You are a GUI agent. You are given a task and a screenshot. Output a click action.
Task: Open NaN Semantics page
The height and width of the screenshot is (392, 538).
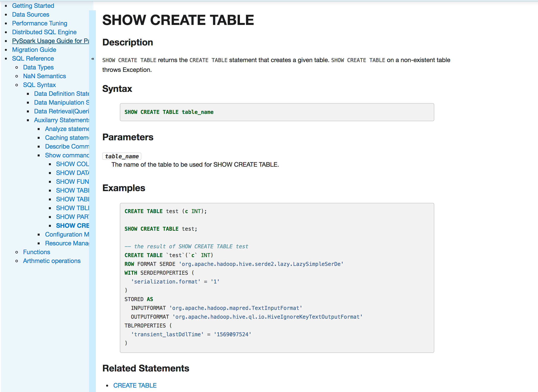[44, 76]
